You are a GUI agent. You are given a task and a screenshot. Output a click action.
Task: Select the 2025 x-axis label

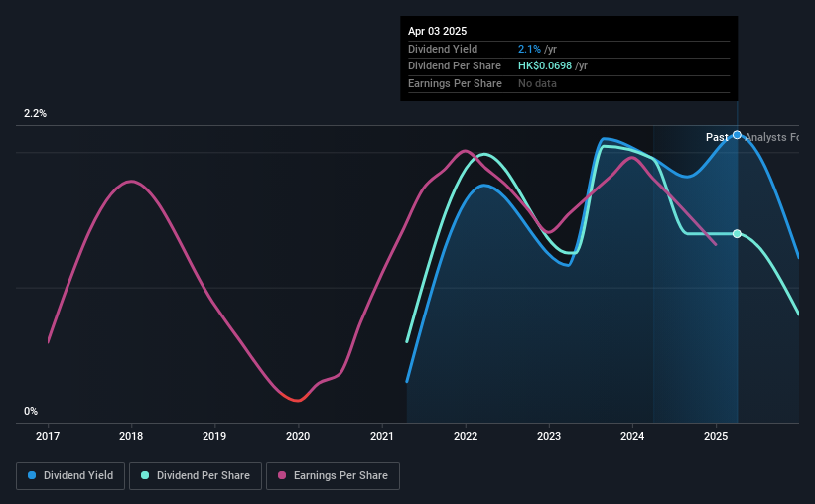pyautogui.click(x=716, y=436)
